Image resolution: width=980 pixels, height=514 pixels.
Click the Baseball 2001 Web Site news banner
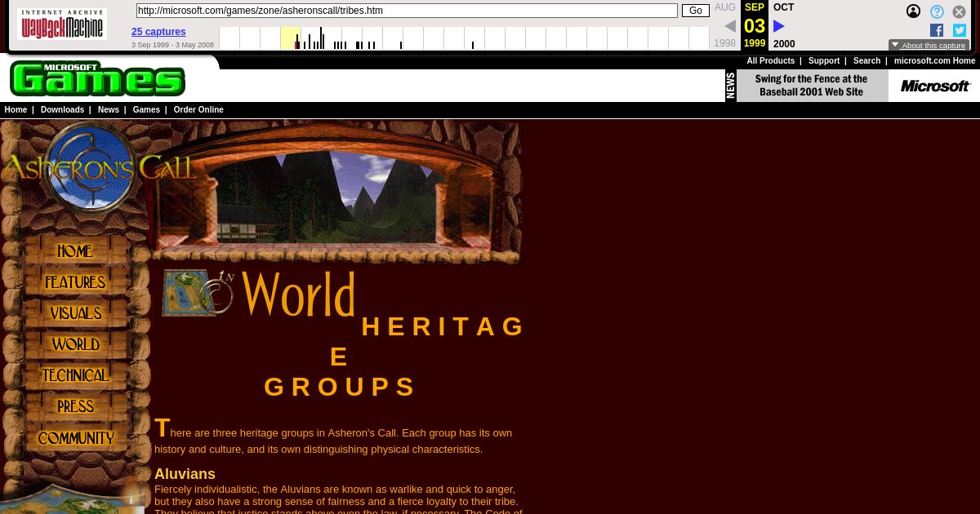(x=811, y=86)
